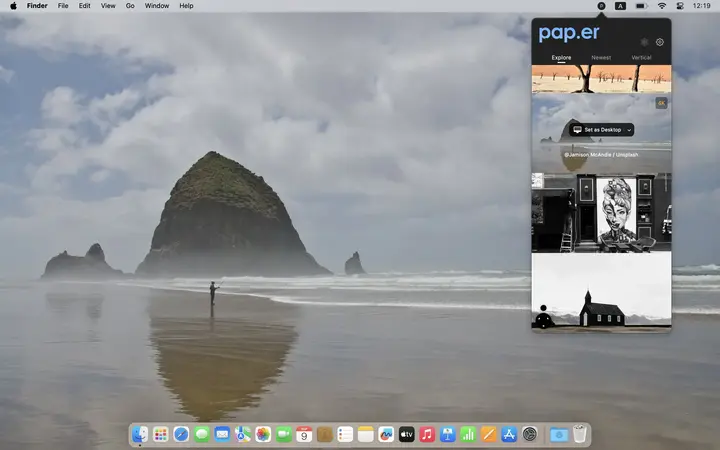Viewport: 720px width, 450px height.
Task: Open Keynote from the Dock
Action: coord(448,434)
